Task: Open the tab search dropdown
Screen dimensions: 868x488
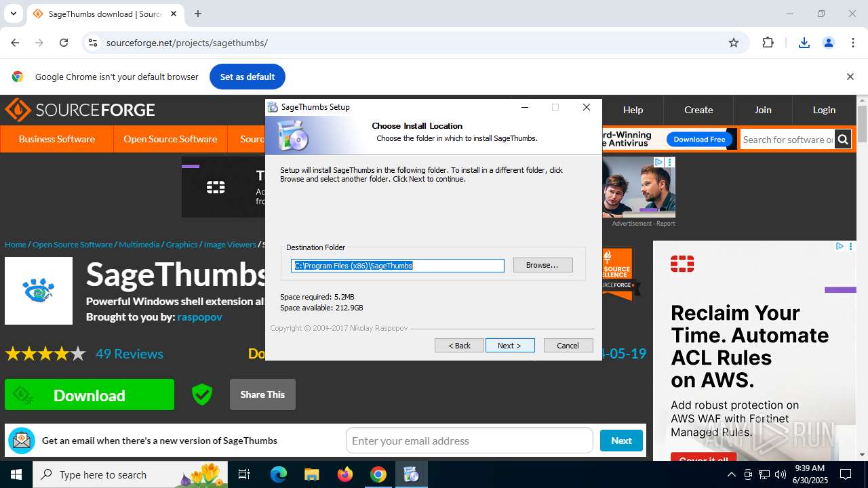Action: (13, 14)
